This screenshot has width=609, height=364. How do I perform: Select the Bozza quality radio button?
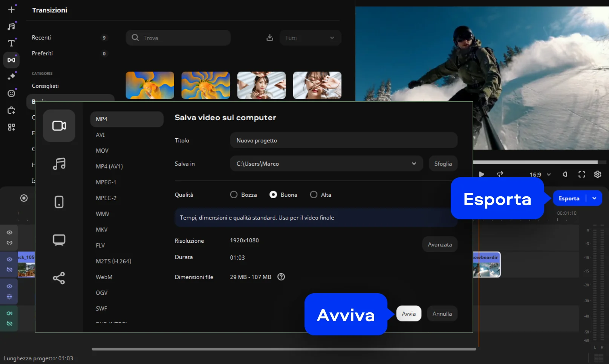tap(234, 195)
